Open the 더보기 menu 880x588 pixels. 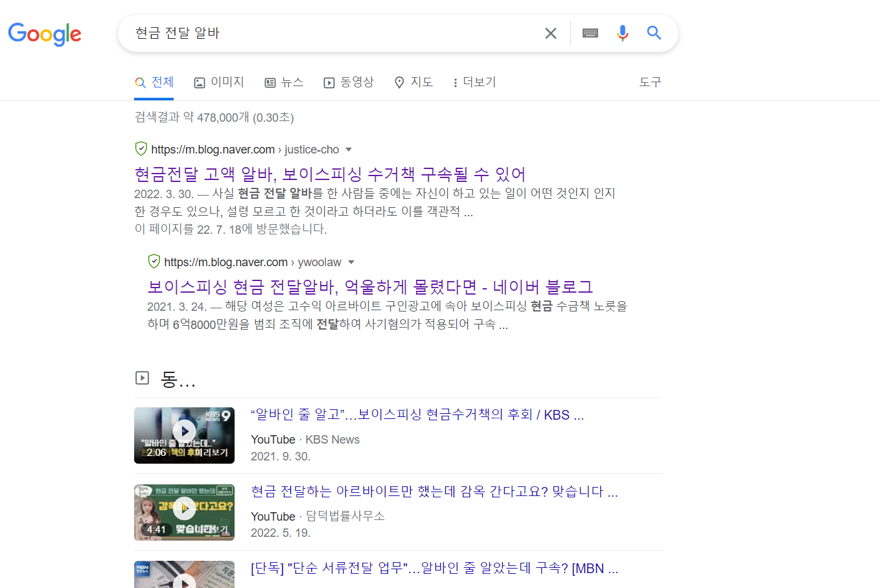(474, 82)
